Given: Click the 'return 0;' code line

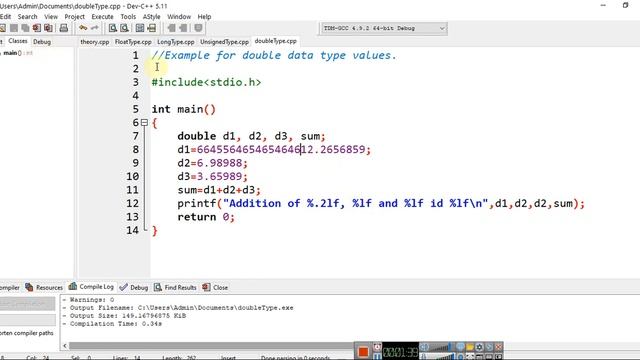Looking at the screenshot, I should (x=206, y=217).
